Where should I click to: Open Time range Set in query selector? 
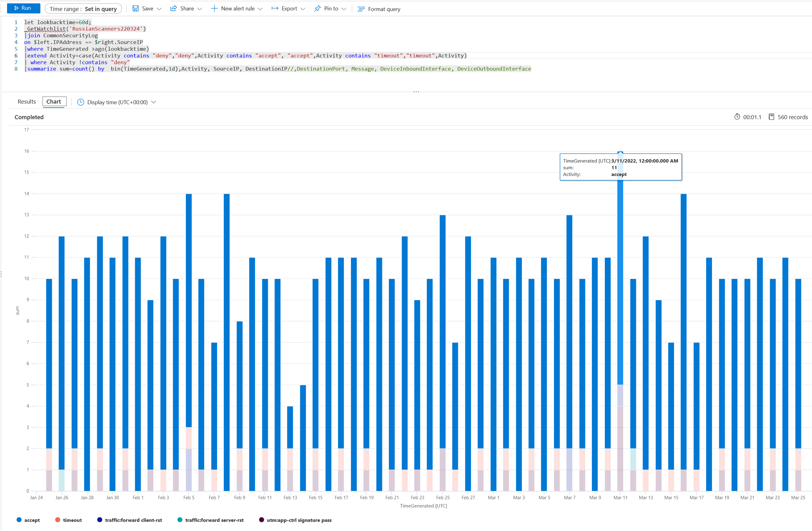coord(83,9)
